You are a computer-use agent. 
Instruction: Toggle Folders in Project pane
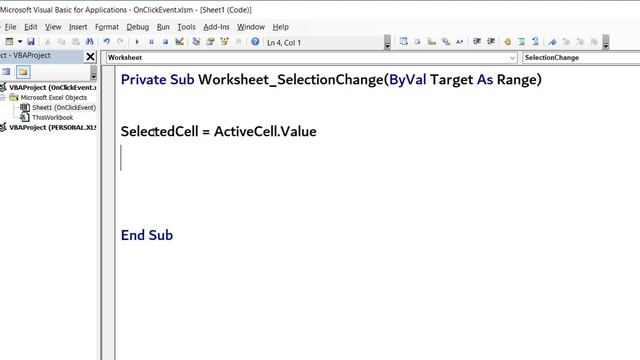tap(23, 72)
